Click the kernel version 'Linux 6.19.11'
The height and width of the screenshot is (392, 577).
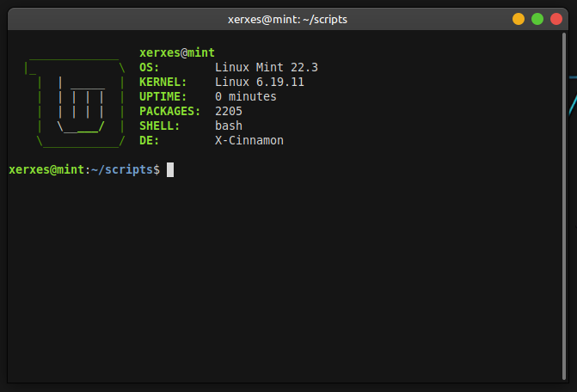point(260,83)
